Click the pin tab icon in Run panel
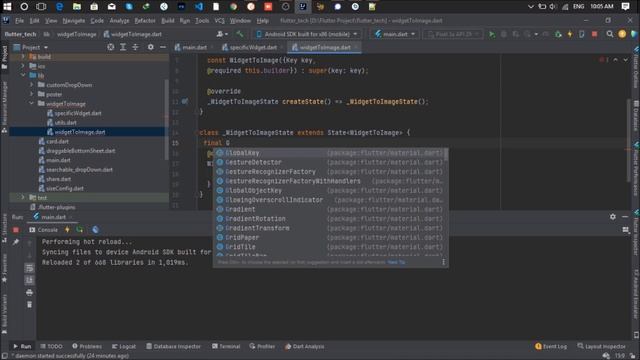Viewport: 640px width, 360px height. (x=16, y=242)
